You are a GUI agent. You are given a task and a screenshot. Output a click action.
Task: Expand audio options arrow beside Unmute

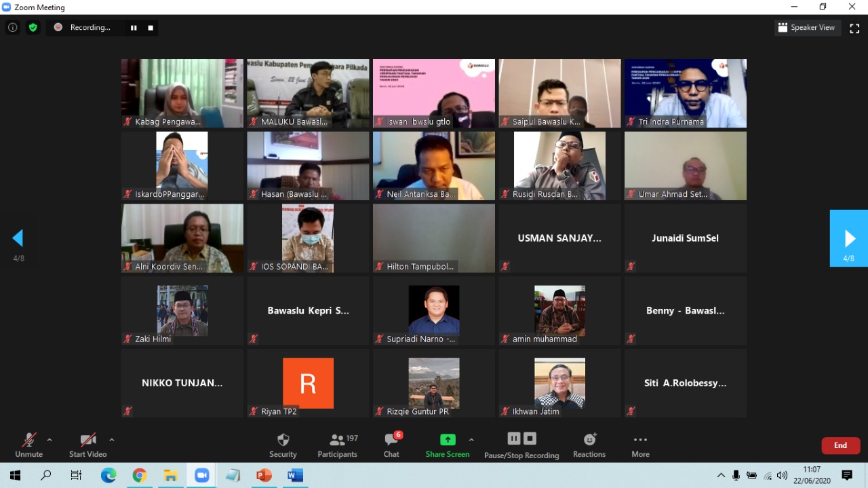pos(50,440)
